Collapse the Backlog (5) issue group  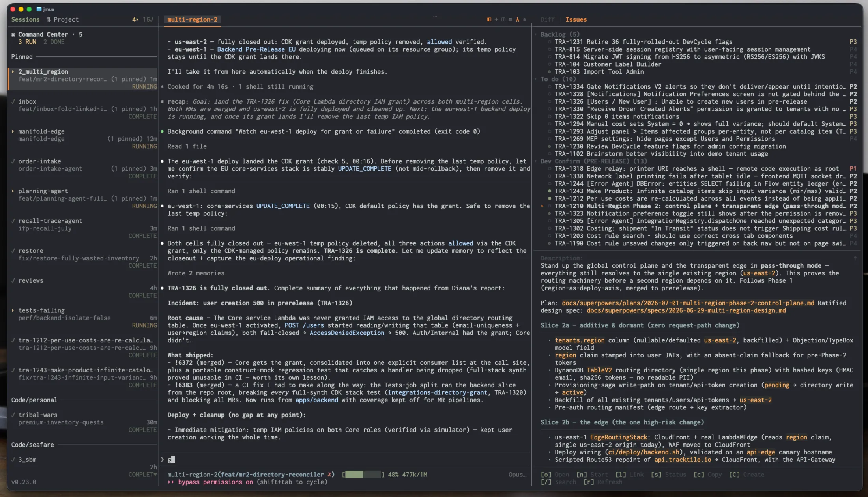pos(536,34)
